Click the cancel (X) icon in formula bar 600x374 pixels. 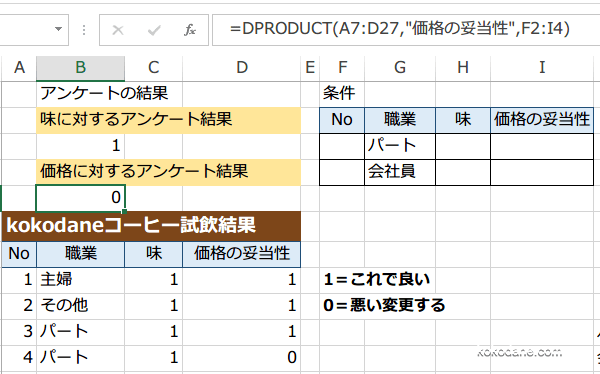pos(118,29)
